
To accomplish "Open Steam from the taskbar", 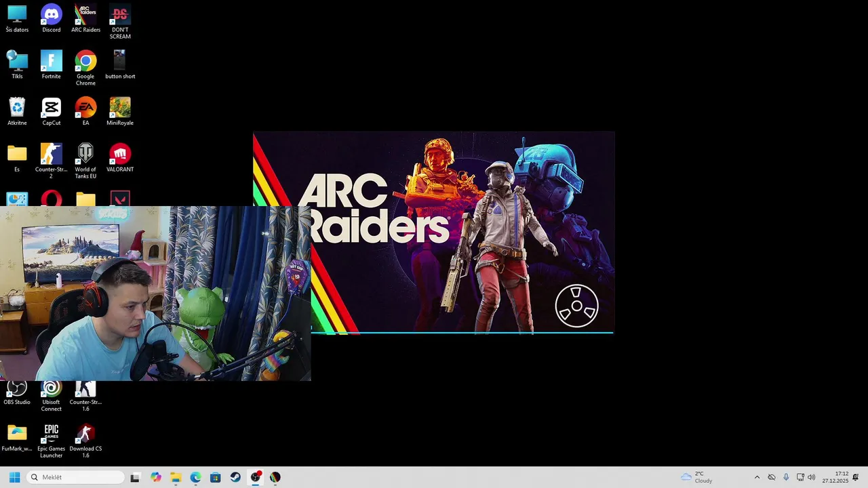I will click(x=235, y=477).
